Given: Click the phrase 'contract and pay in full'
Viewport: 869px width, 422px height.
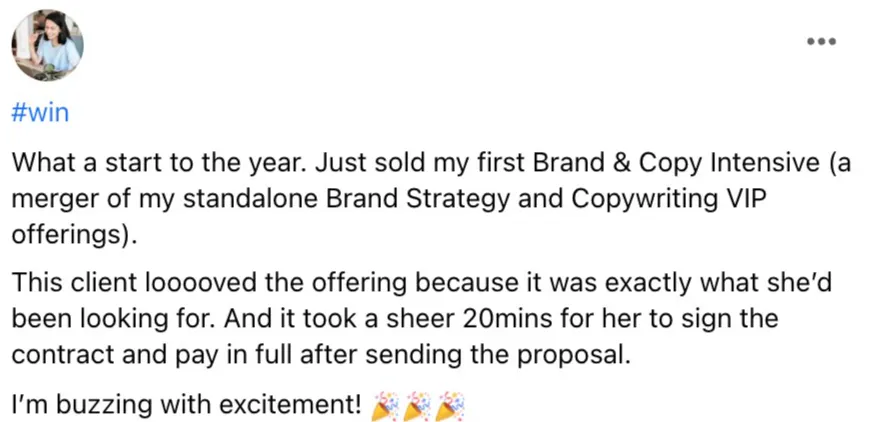Looking at the screenshot, I should click(153, 355).
